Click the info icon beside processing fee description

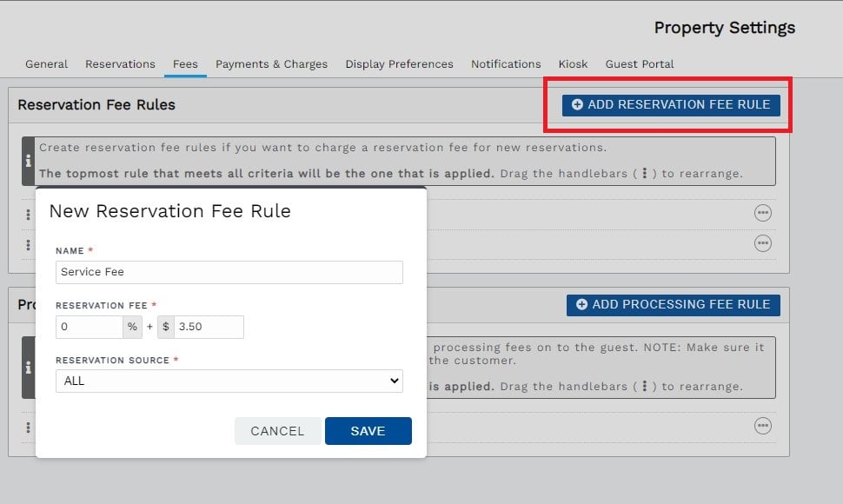30,367
